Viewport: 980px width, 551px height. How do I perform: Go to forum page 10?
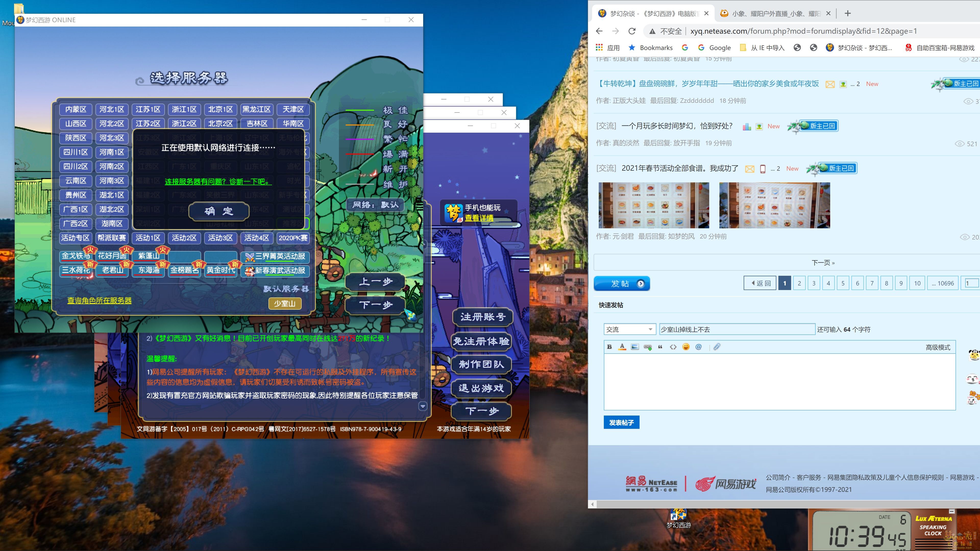click(917, 283)
